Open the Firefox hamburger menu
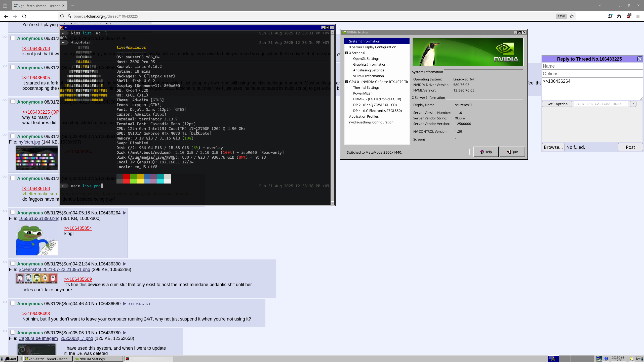 pos(638,16)
